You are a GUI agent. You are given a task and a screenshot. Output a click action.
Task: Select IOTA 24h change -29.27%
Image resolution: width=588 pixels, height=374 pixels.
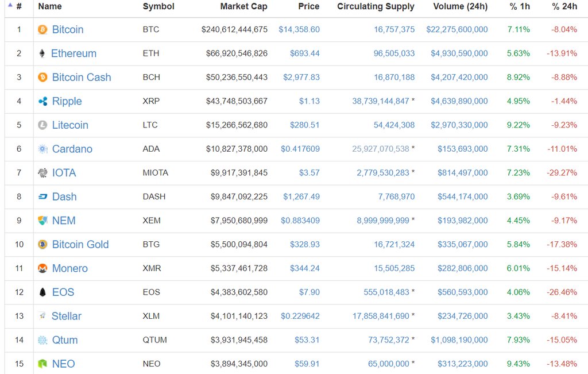tap(562, 172)
